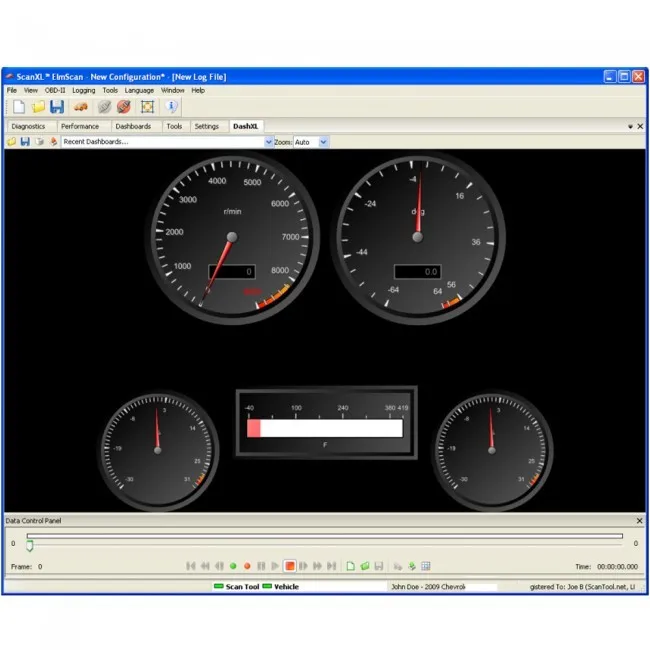
Task: Click the fast forward playback button
Action: 317,566
